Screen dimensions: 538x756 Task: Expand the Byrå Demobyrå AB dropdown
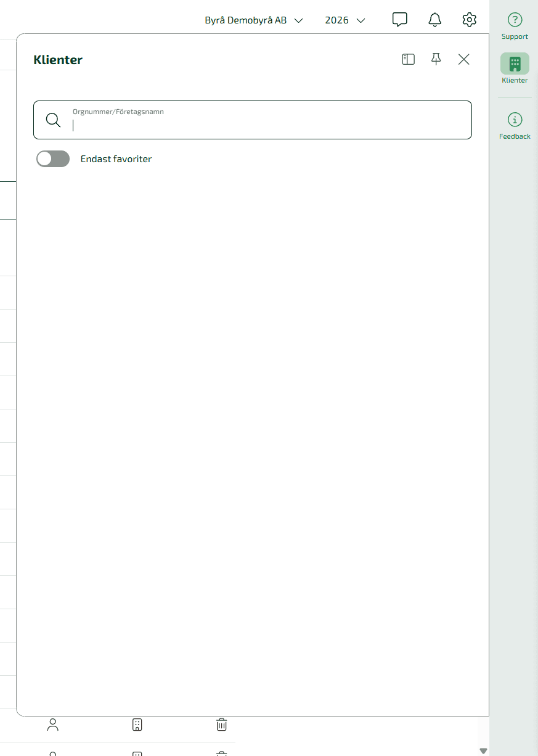click(x=253, y=20)
